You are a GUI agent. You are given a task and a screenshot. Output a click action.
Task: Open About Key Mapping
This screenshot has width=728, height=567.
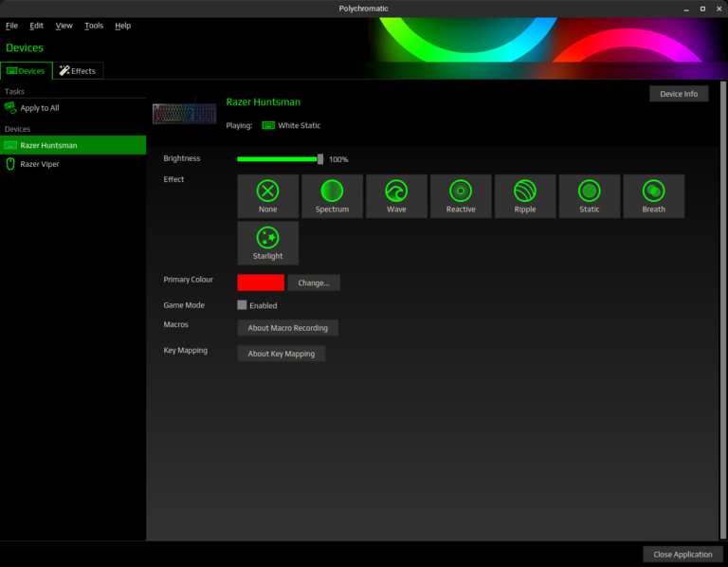[x=281, y=354]
